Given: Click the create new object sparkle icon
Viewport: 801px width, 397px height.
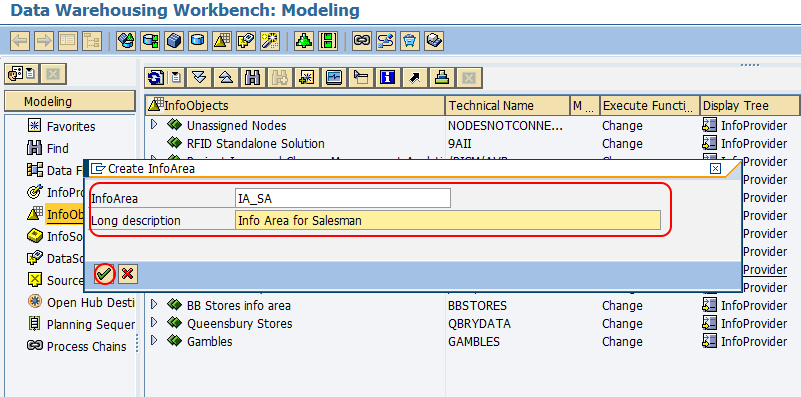Looking at the screenshot, I should click(307, 78).
